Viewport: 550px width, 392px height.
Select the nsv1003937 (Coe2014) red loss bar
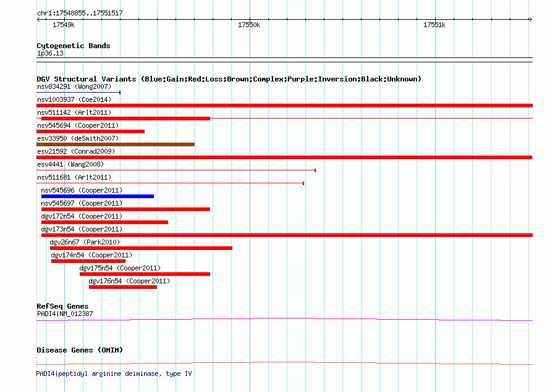(x=284, y=106)
